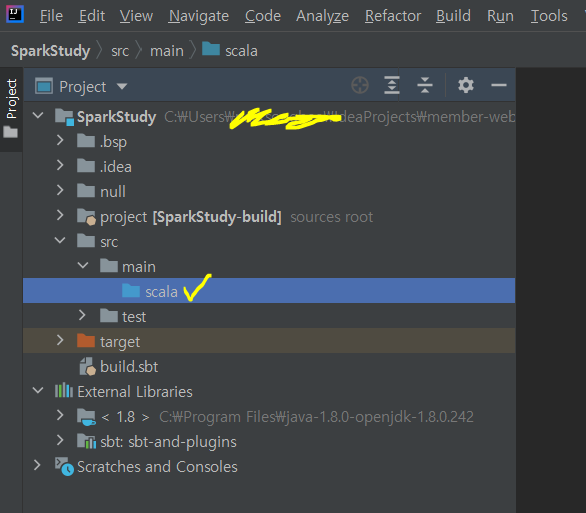The width and height of the screenshot is (586, 513).
Task: Open the View menu
Action: pyautogui.click(x=136, y=16)
